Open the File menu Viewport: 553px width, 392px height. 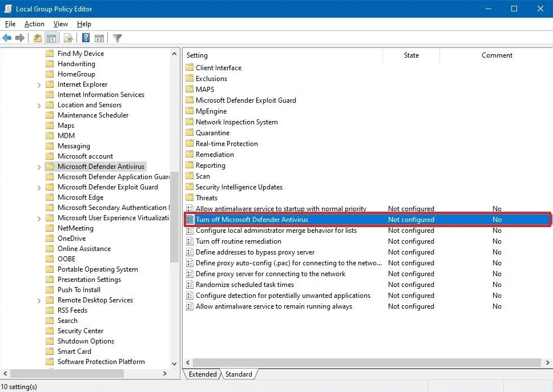[x=10, y=23]
